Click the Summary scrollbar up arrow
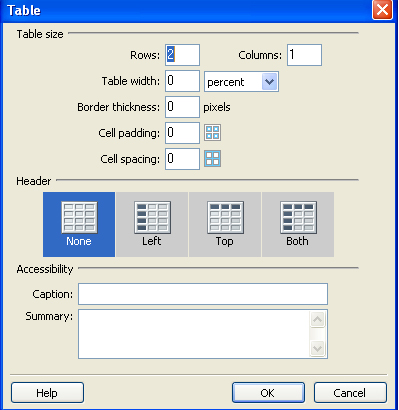 pyautogui.click(x=317, y=320)
